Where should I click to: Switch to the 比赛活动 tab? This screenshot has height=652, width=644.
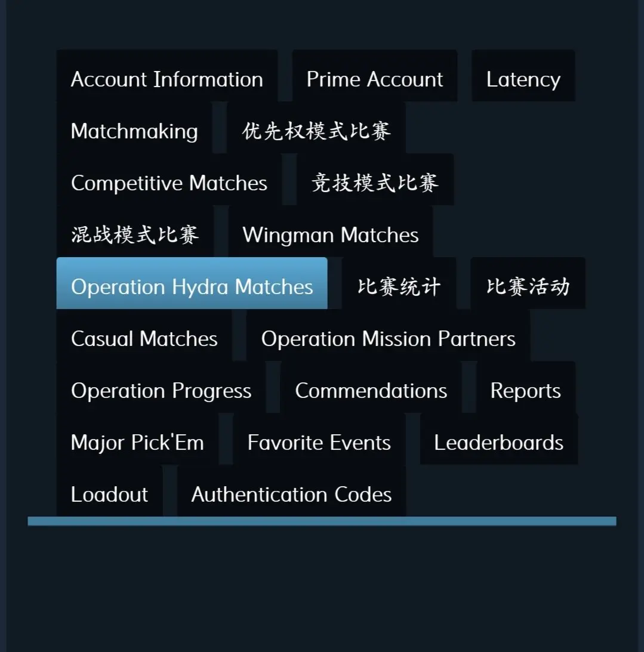pos(528,283)
